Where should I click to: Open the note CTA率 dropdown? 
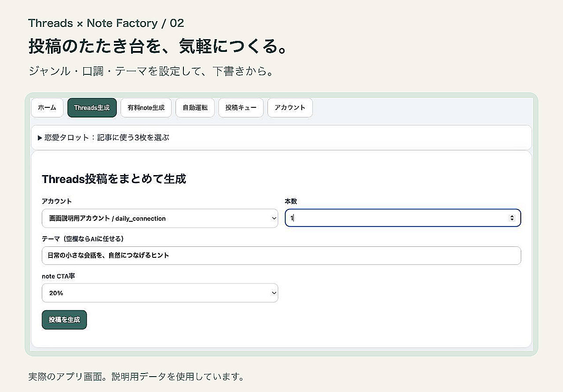click(x=160, y=293)
